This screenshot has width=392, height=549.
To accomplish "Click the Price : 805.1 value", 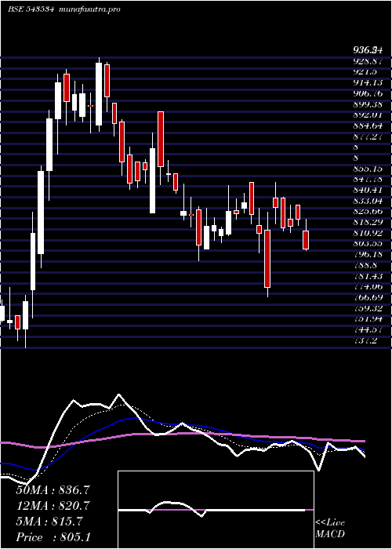I will click(x=53, y=537).
